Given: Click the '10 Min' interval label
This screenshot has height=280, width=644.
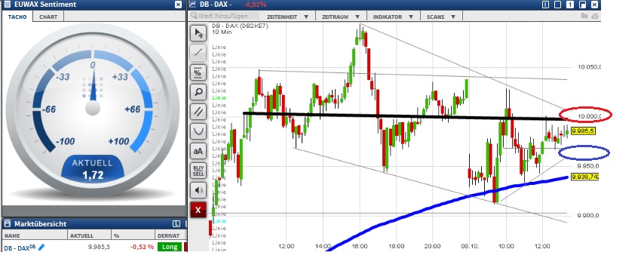Looking at the screenshot, I should point(222,32).
